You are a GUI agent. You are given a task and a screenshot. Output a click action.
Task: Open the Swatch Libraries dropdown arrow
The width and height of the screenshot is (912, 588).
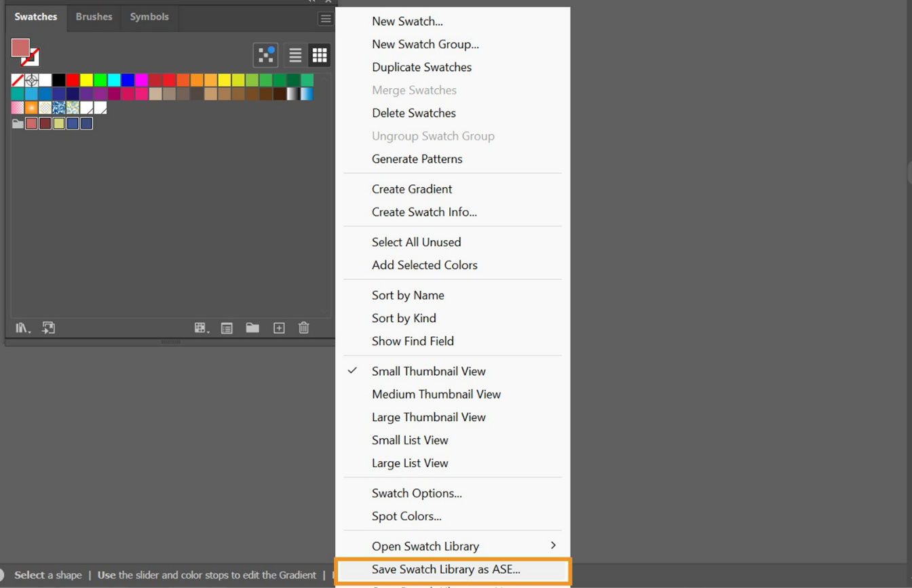pyautogui.click(x=28, y=330)
